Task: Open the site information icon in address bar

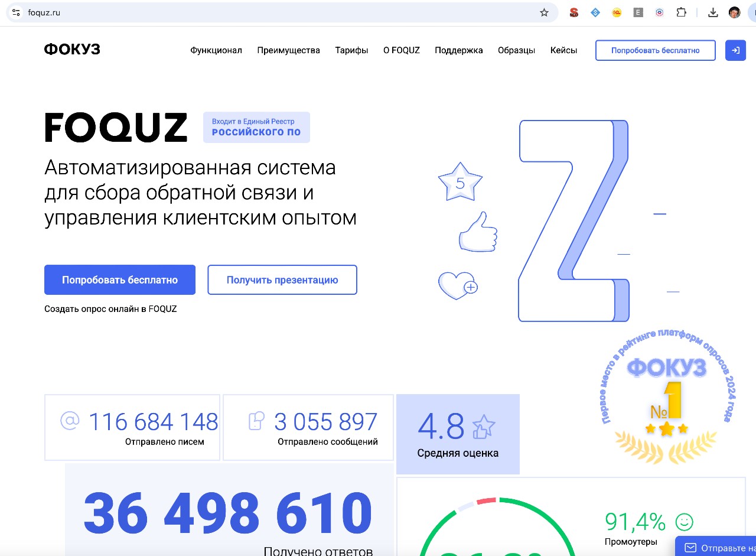Action: pyautogui.click(x=16, y=12)
